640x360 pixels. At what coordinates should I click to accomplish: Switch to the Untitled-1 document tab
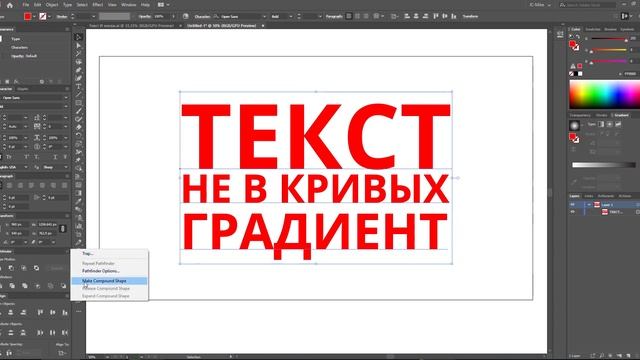coord(222,25)
